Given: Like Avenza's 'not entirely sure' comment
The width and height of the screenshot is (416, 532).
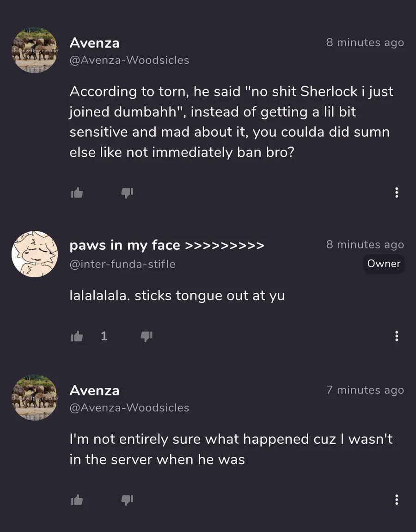Looking at the screenshot, I should tap(77, 500).
